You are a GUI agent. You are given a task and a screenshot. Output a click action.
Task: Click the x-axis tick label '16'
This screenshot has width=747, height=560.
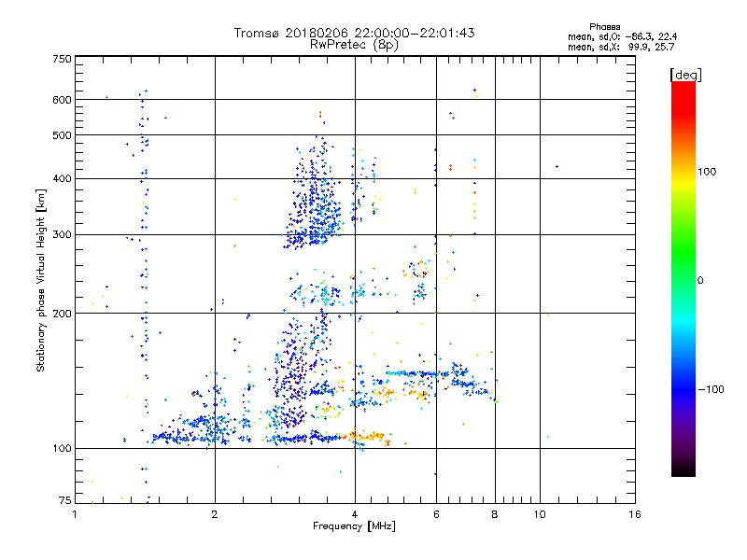pyautogui.click(x=635, y=514)
